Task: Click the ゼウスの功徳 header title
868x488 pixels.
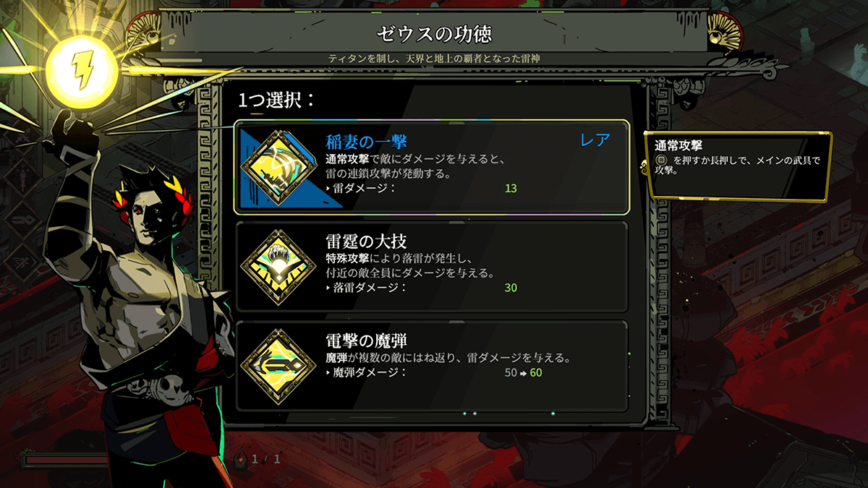Action: pos(435,33)
